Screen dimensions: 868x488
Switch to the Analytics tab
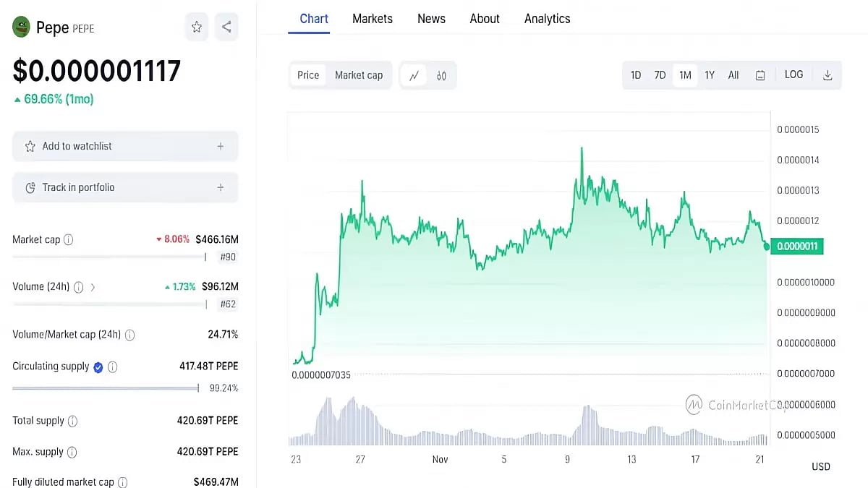pyautogui.click(x=547, y=19)
